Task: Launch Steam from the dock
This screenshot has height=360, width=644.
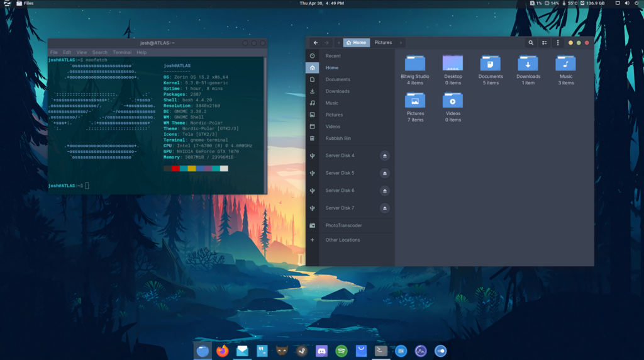Action: (x=302, y=351)
